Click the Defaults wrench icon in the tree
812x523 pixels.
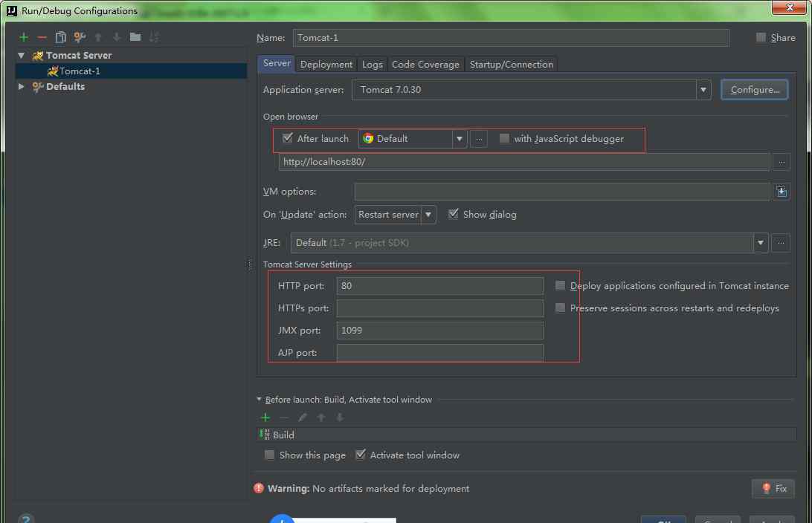pyautogui.click(x=37, y=86)
